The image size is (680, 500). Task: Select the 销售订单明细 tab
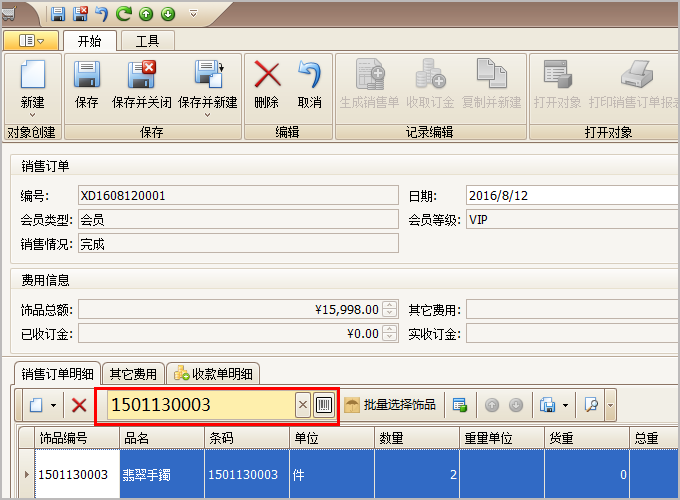point(58,374)
